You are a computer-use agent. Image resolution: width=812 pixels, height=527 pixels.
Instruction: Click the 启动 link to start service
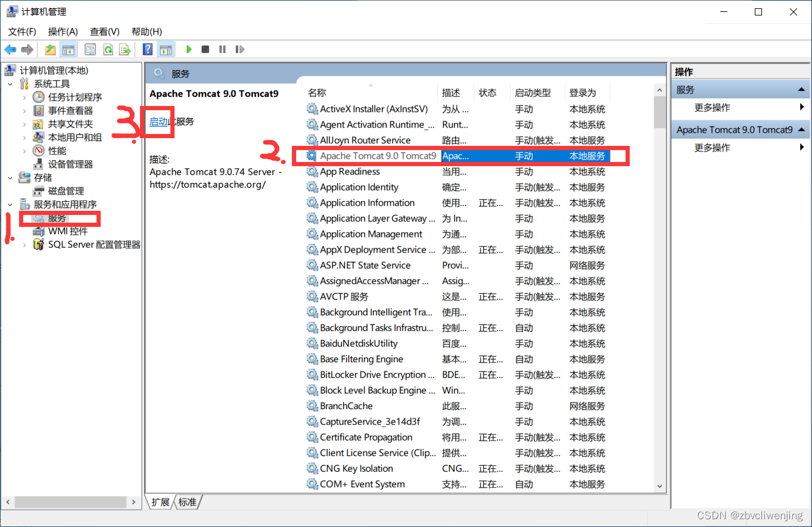pyautogui.click(x=158, y=121)
